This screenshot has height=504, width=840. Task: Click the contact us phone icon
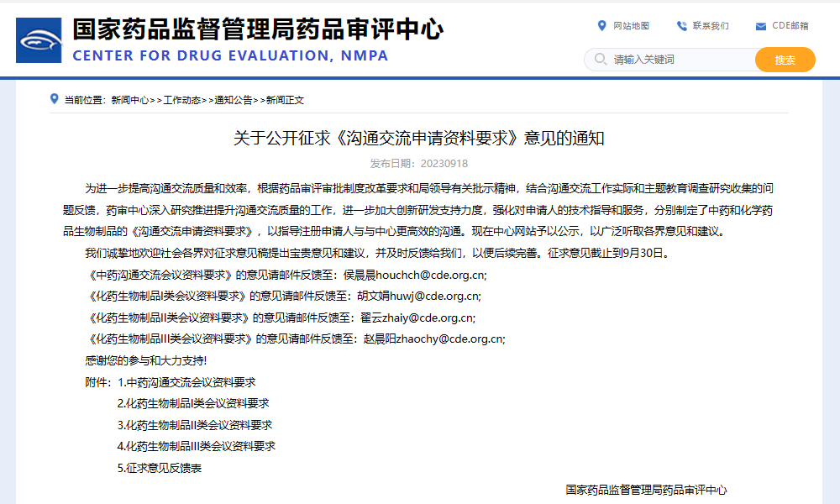[681, 26]
